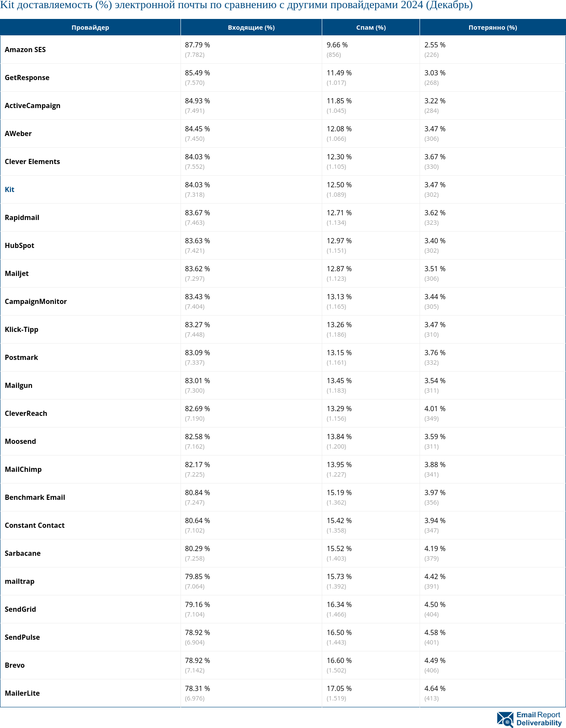
Task: Click the Спам (%) column header
Action: click(371, 28)
